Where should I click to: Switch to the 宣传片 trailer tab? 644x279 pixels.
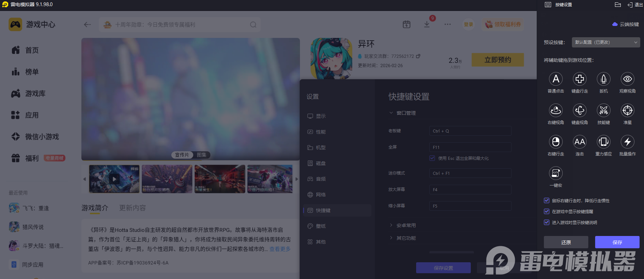(182, 155)
